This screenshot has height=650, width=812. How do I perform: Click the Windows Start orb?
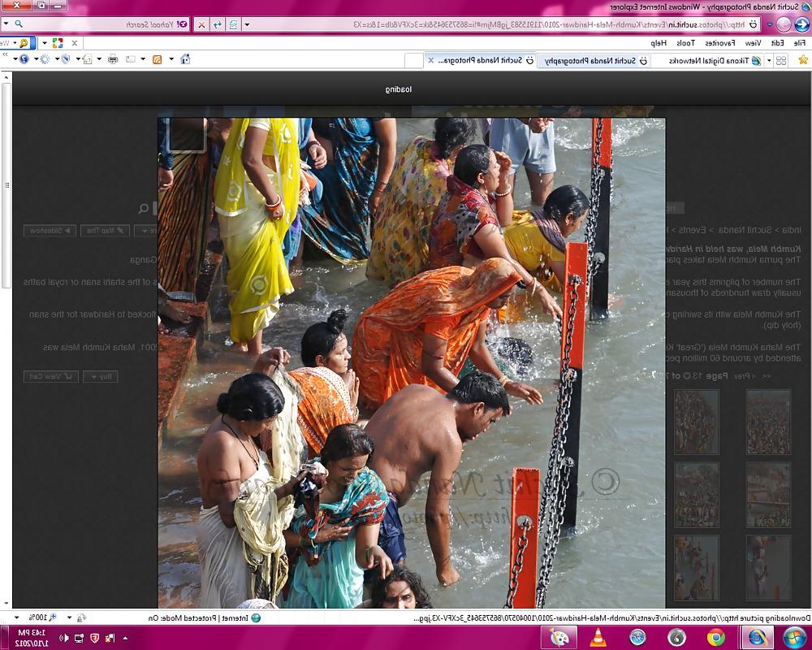pyautogui.click(x=793, y=637)
